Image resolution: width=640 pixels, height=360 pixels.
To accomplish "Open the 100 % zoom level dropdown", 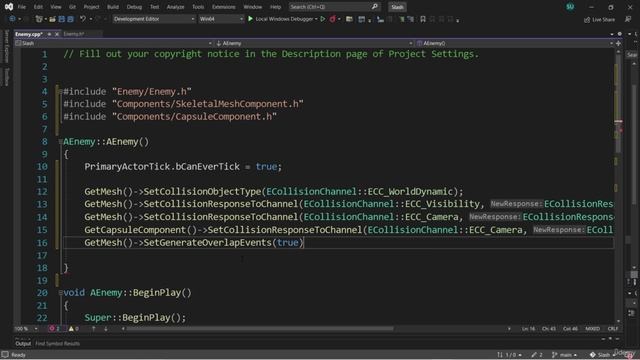I will pyautogui.click(x=26, y=329).
